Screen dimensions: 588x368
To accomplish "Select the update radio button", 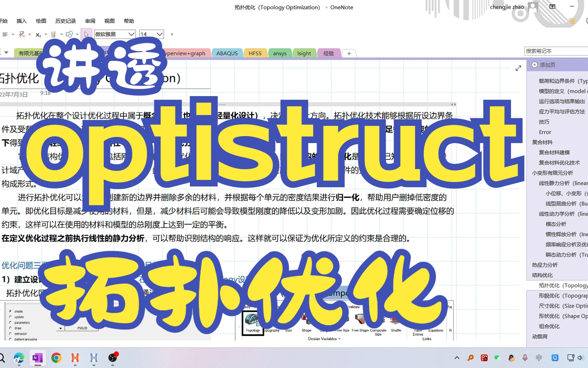I will pyautogui.click(x=10, y=317).
